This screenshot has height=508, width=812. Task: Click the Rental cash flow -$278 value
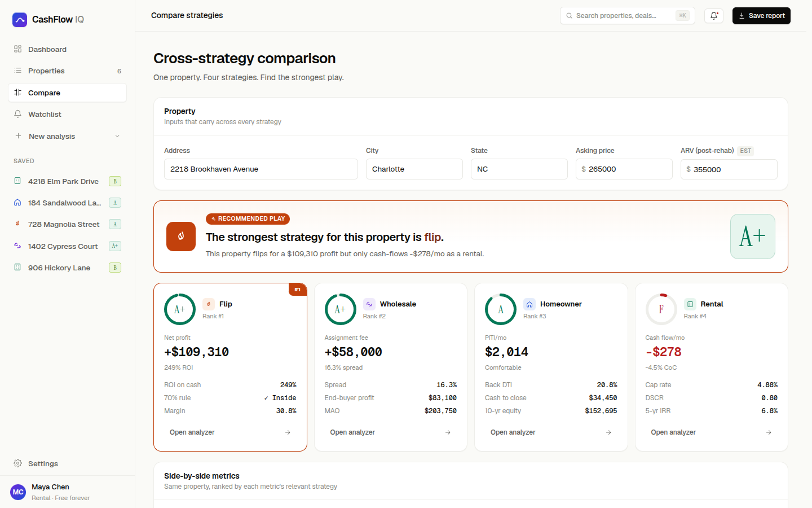click(x=664, y=352)
